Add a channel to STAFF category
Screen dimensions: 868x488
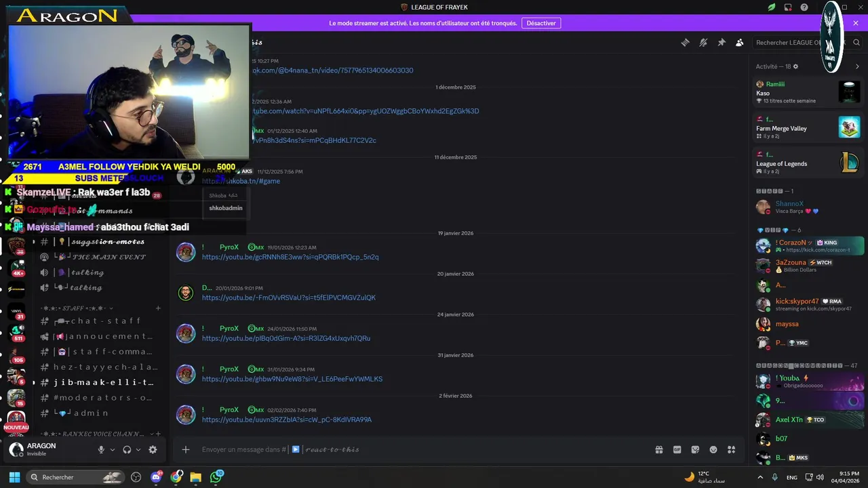pyautogui.click(x=158, y=308)
